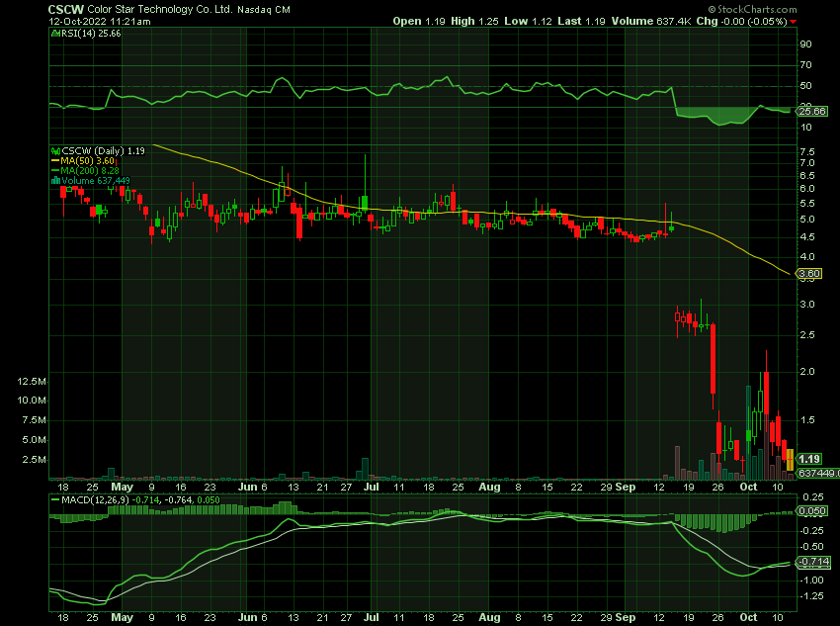Click the Jul date label under the price panel
Image resolution: width=840 pixels, height=626 pixels.
pyautogui.click(x=371, y=487)
